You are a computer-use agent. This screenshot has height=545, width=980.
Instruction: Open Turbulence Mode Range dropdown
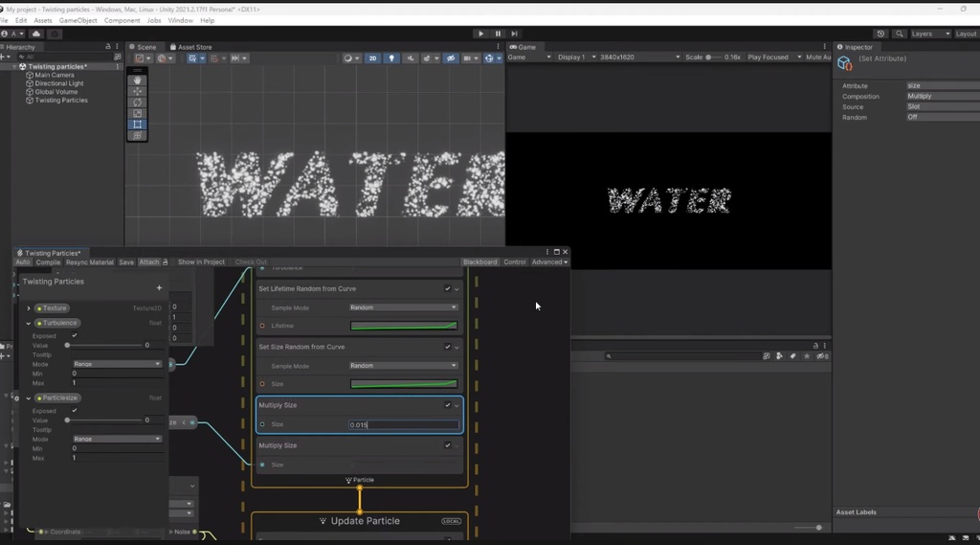click(x=117, y=364)
